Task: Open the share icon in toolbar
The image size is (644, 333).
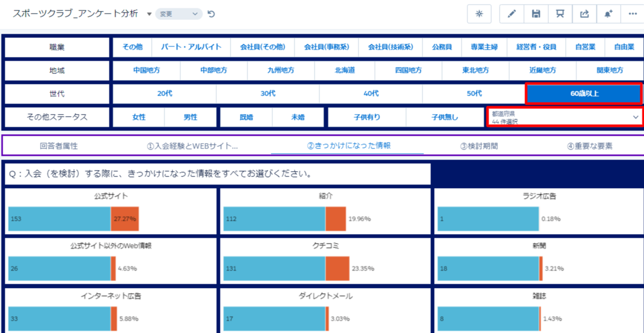Action: 584,14
